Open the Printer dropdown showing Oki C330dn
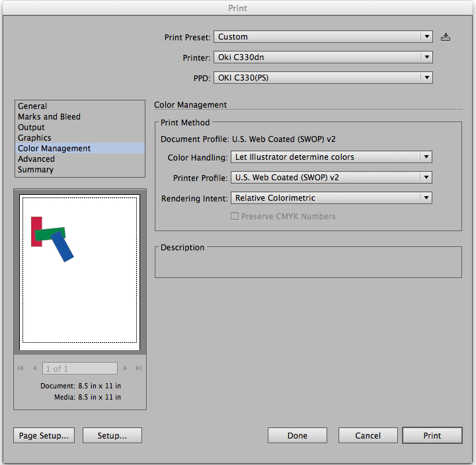This screenshot has height=465, width=476. tap(323, 57)
